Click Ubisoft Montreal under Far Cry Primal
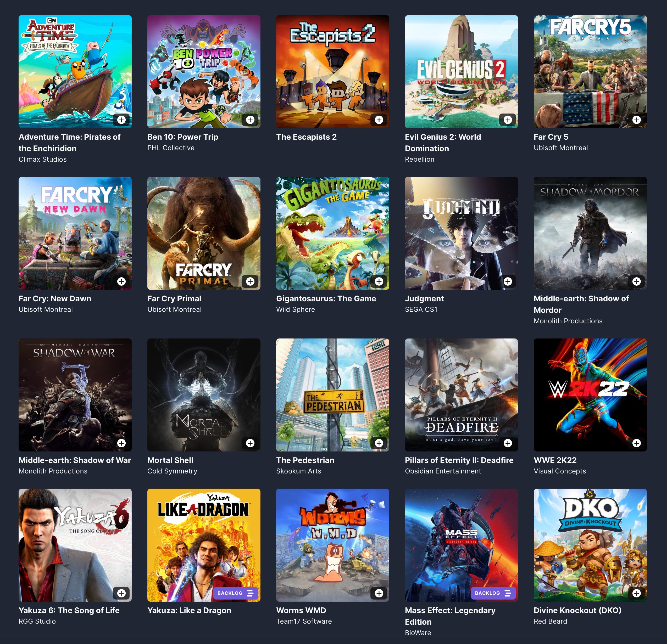This screenshot has height=644, width=667. 174,309
